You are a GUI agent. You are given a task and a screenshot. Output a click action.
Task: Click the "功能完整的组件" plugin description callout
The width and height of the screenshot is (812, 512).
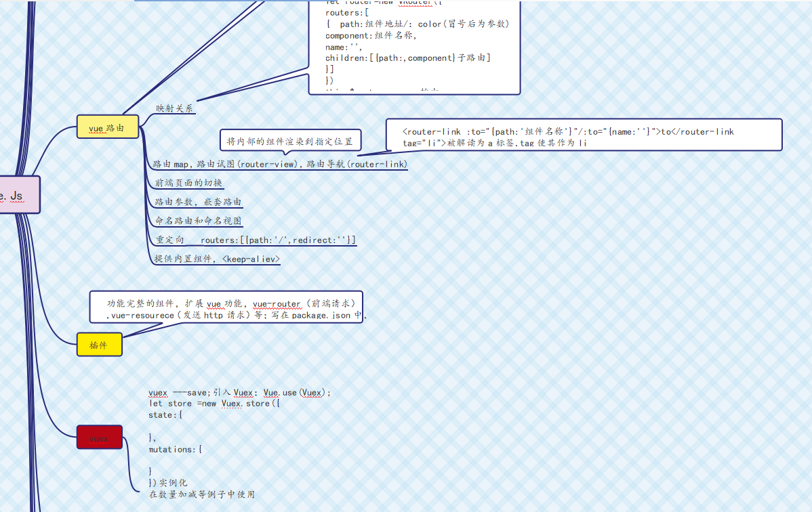pos(227,307)
